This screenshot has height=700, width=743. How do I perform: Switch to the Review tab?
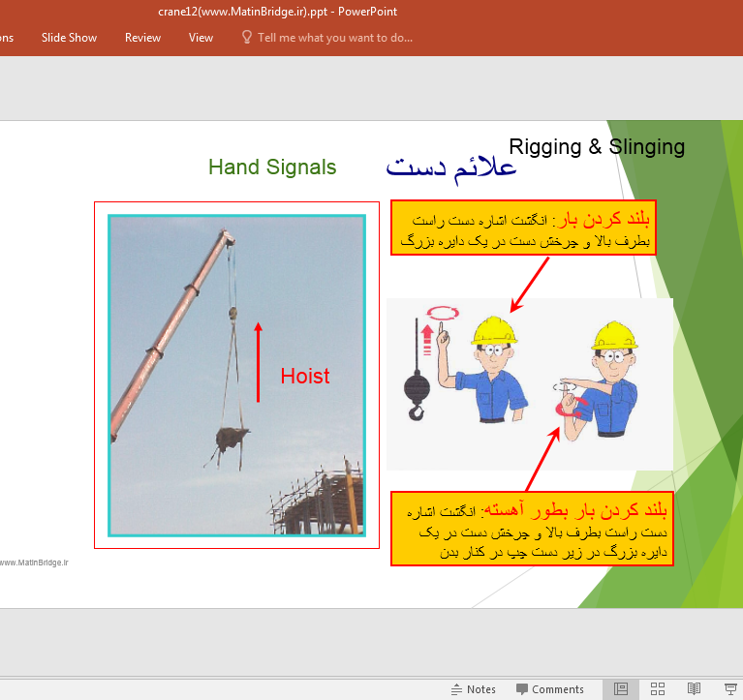pyautogui.click(x=142, y=38)
